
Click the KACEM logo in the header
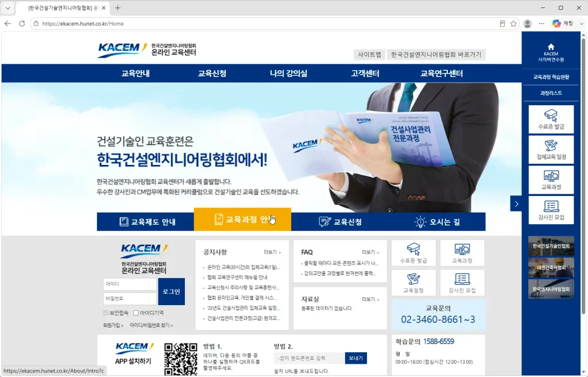pos(146,50)
